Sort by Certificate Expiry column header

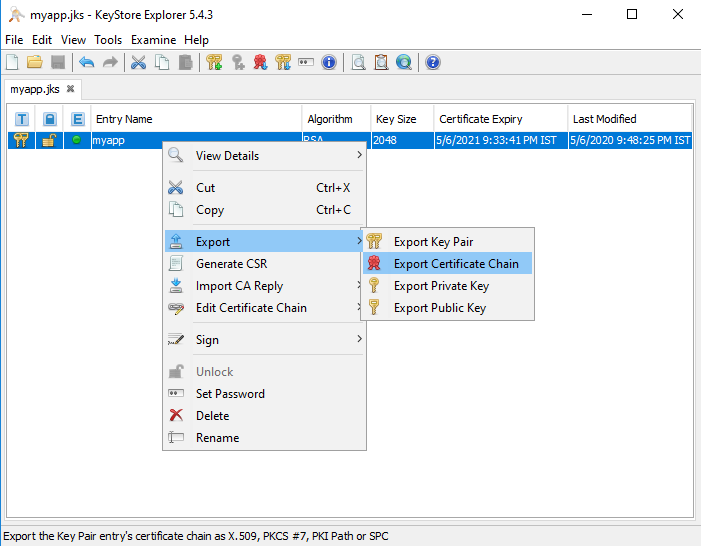pos(500,119)
